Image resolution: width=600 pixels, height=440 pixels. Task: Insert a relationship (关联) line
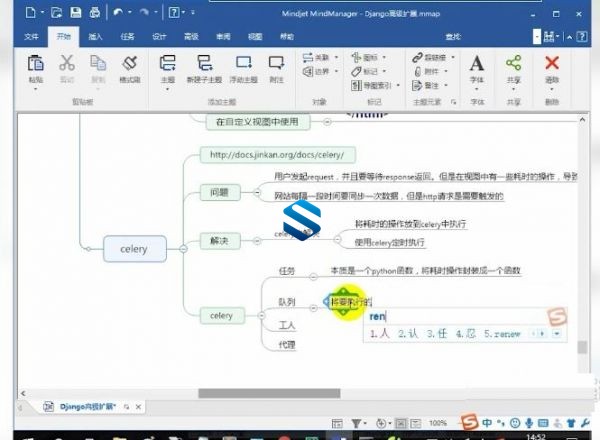tap(316, 57)
